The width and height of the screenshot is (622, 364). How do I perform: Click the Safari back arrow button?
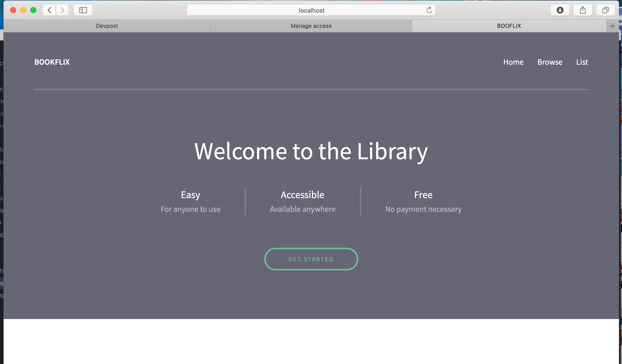click(49, 10)
